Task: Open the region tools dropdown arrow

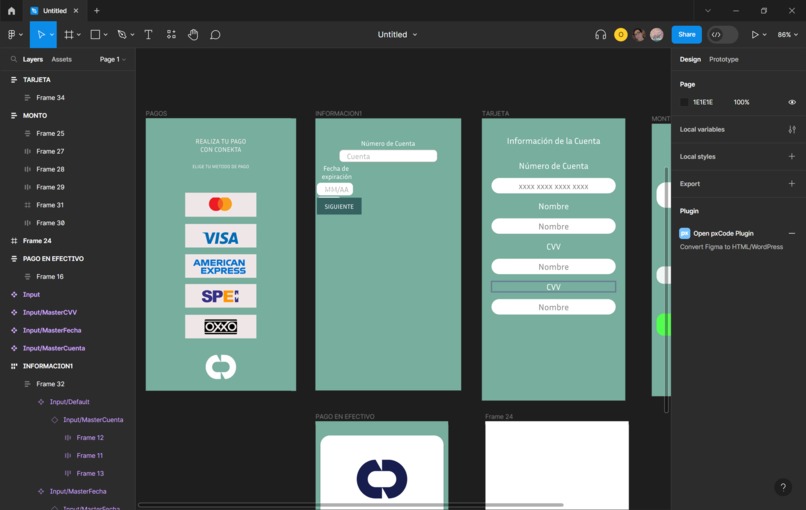Action: tap(79, 35)
